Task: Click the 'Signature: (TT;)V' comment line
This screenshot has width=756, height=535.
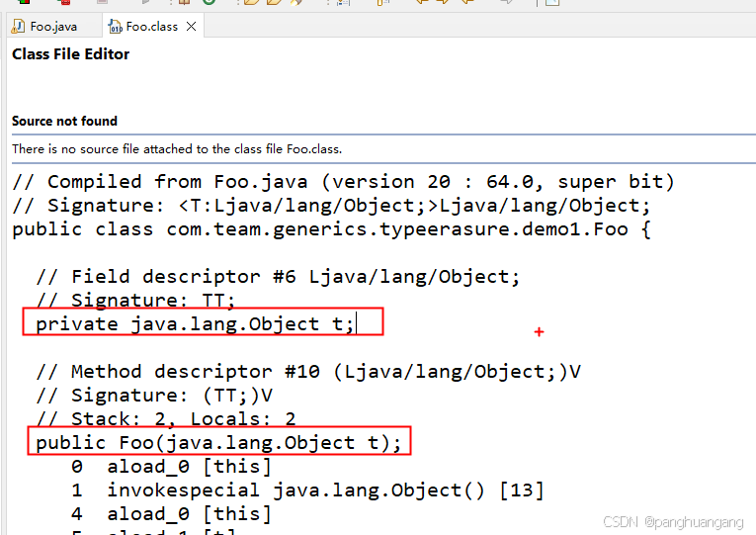Action: [x=154, y=396]
